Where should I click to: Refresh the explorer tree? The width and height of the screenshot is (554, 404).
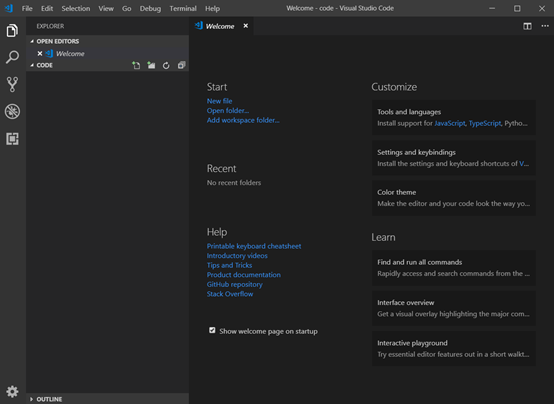(x=166, y=65)
